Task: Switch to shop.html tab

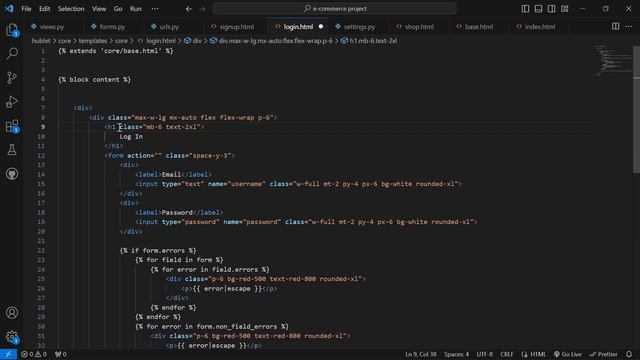Action: click(x=419, y=27)
